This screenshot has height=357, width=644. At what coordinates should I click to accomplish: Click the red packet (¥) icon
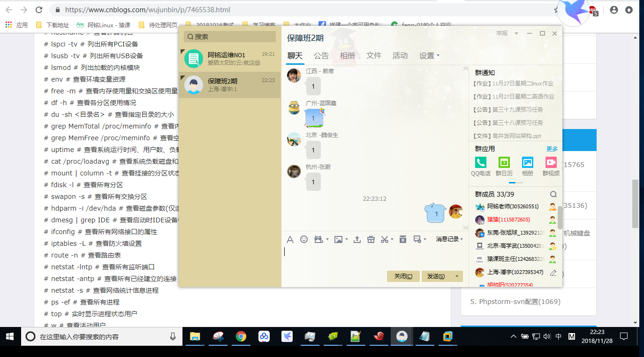(403, 239)
